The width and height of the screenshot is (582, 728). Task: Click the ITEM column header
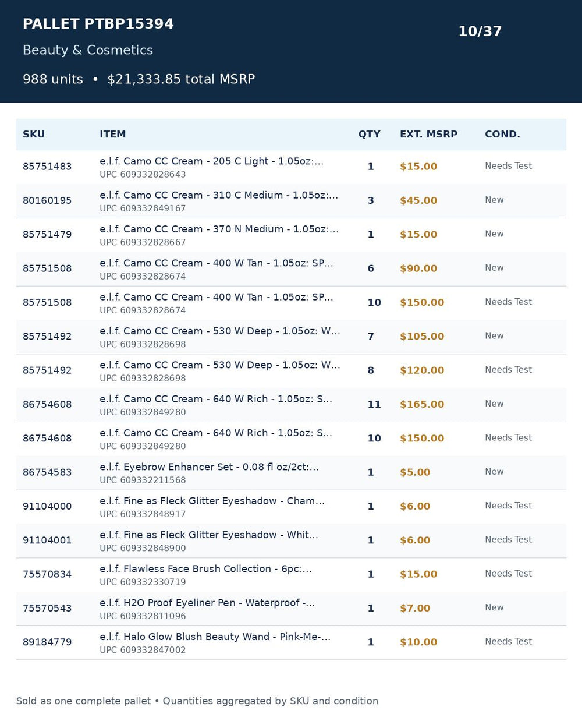point(112,134)
